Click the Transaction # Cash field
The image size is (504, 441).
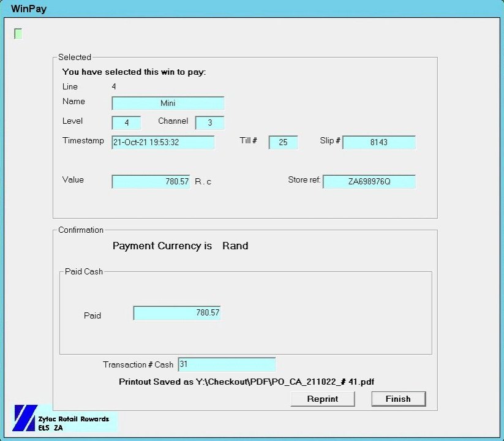[x=227, y=364]
